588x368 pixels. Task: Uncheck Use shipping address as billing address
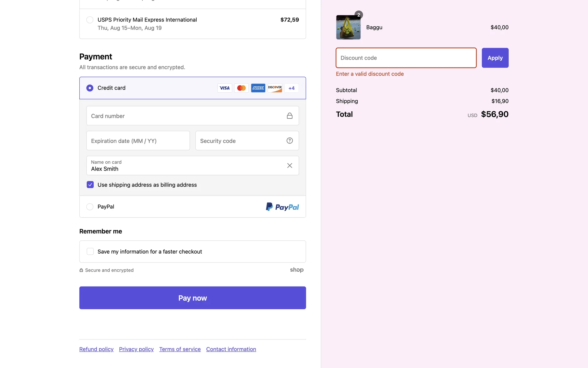click(x=90, y=185)
